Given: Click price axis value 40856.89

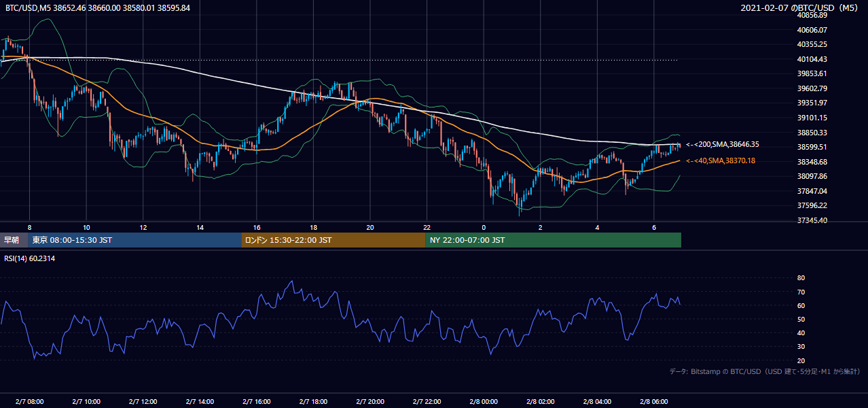Looking at the screenshot, I should pos(812,15).
